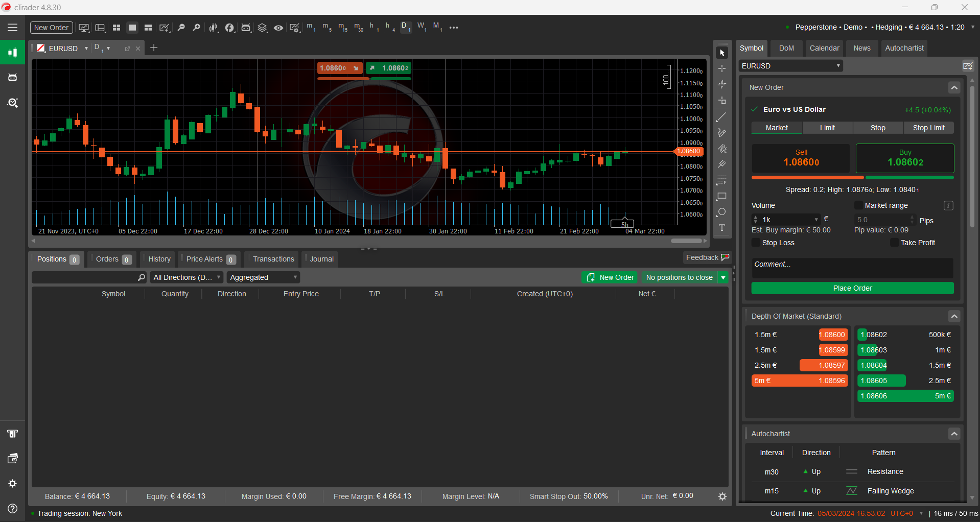This screenshot has height=522, width=980.
Task: Open the hamburger main menu
Action: 12,28
